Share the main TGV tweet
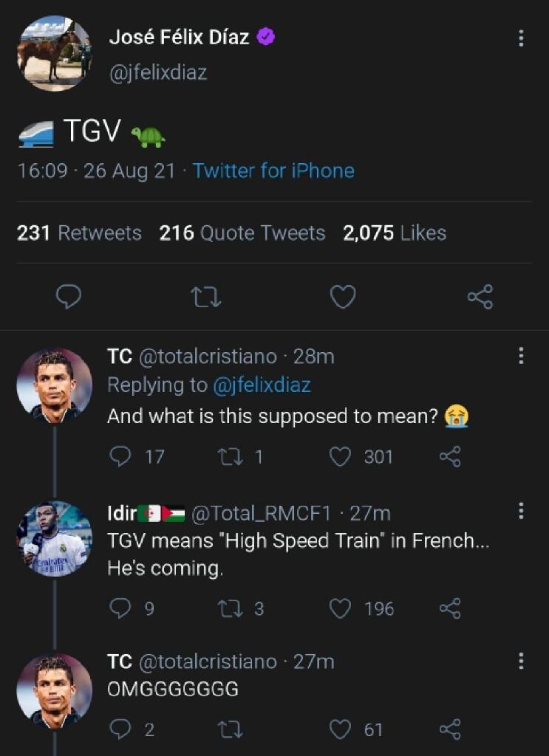Viewport: 549px width, 756px height. 480,297
